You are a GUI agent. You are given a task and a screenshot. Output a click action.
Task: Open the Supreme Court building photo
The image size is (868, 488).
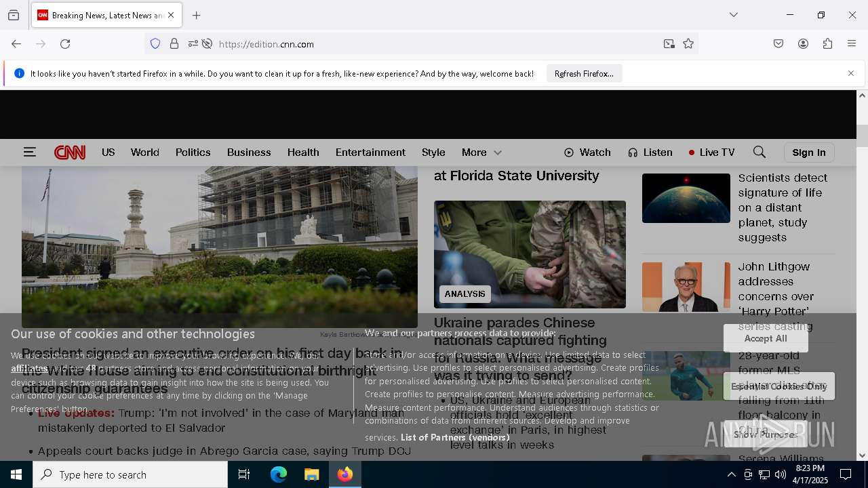pyautogui.click(x=220, y=247)
